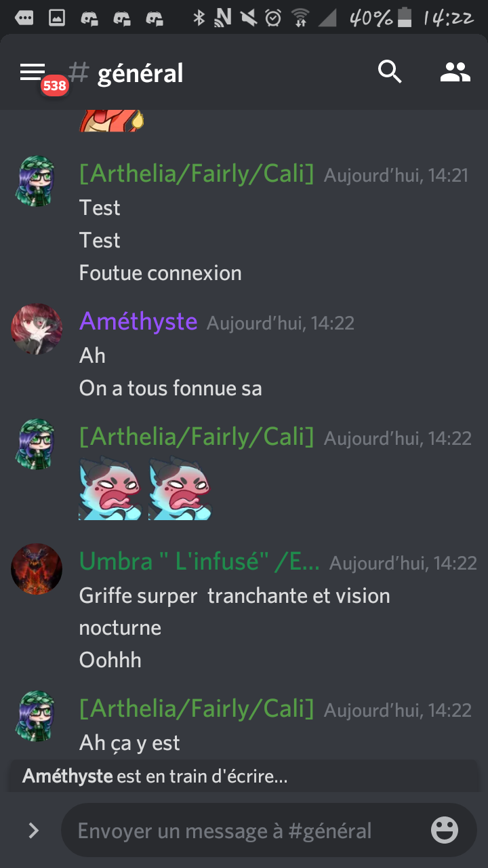The width and height of the screenshot is (488, 868).
Task: Open the hamburger navigation menu
Action: pyautogui.click(x=32, y=71)
